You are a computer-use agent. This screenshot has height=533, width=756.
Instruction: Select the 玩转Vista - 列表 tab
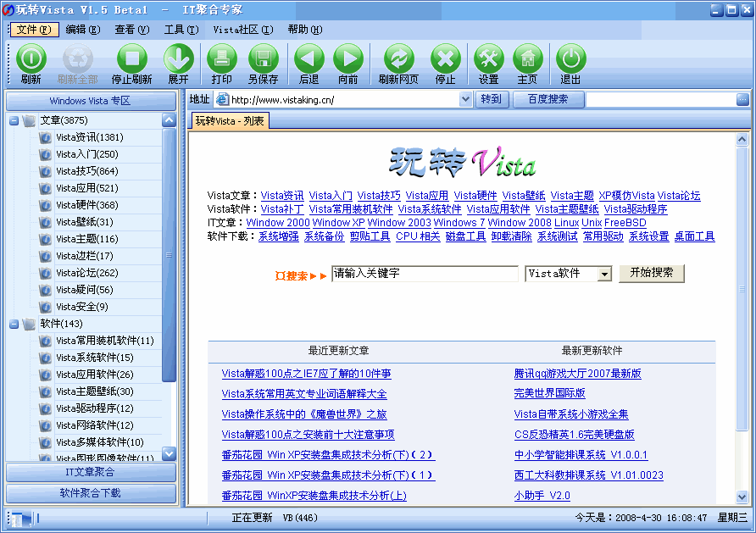pyautogui.click(x=230, y=121)
